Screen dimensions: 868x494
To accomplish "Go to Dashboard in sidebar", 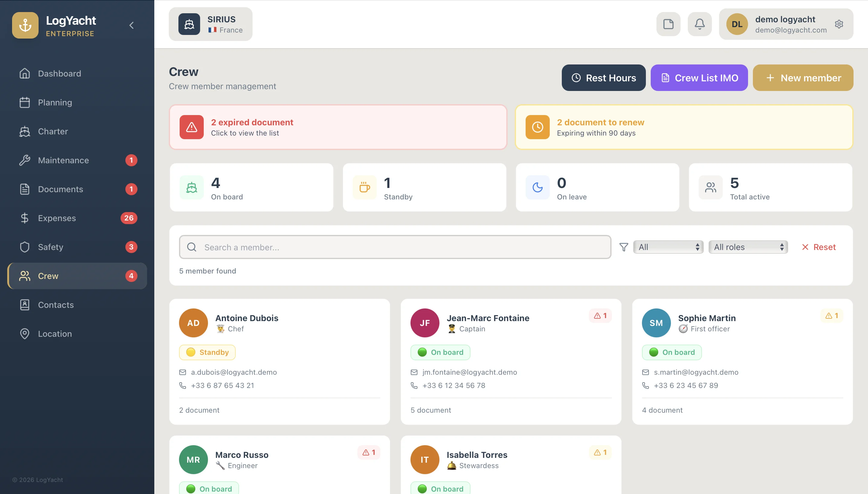I will point(77,73).
